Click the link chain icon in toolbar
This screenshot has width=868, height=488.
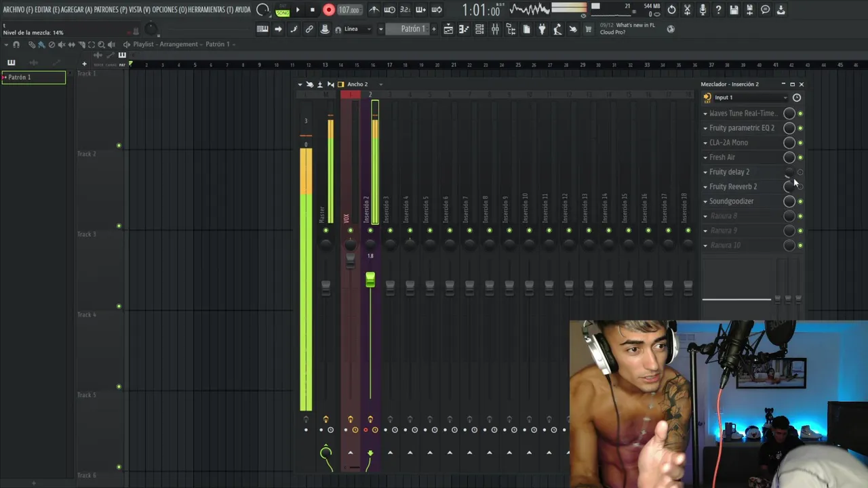[x=309, y=29]
